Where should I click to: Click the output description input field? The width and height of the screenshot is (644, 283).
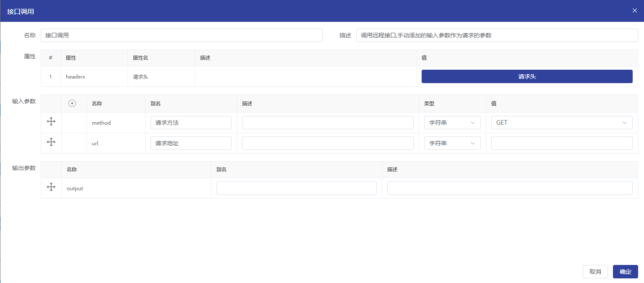(x=509, y=188)
